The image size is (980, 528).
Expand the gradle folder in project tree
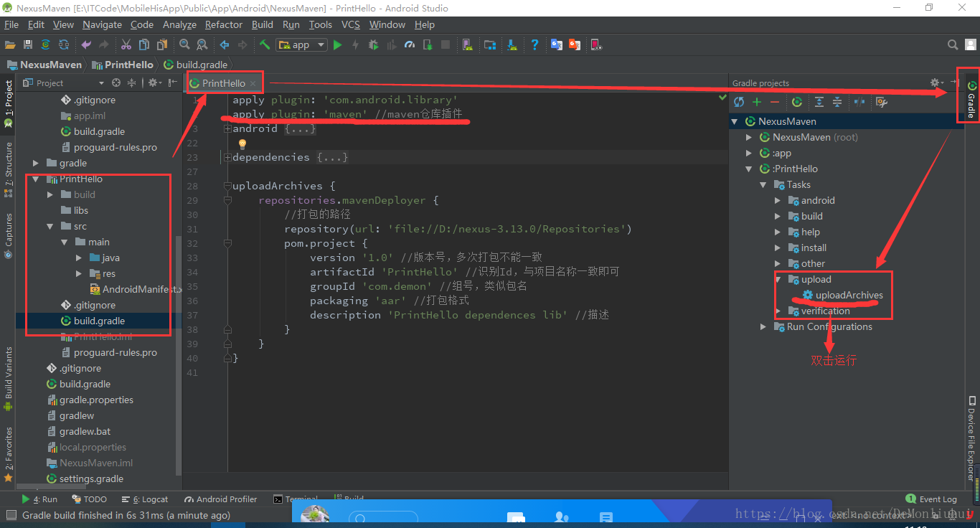(x=36, y=164)
